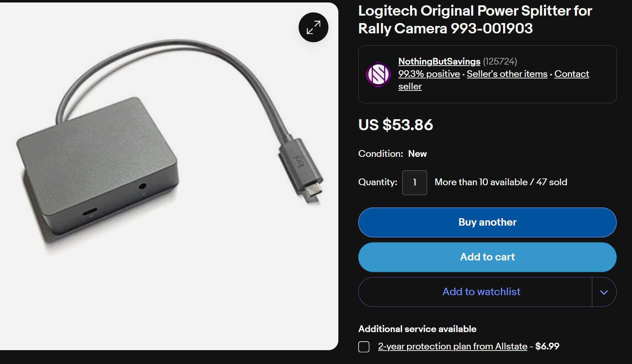The width and height of the screenshot is (632, 364).
Task: Click the seller feedback count 125724
Action: pos(500,61)
